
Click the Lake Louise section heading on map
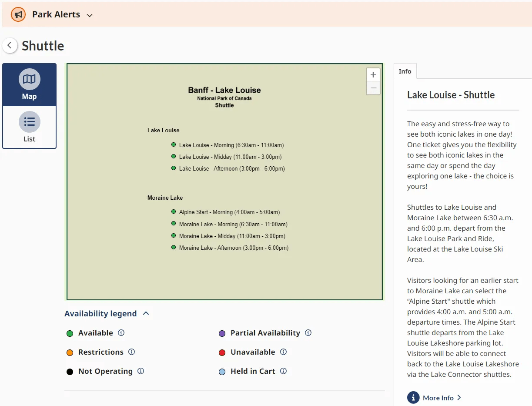pyautogui.click(x=163, y=130)
